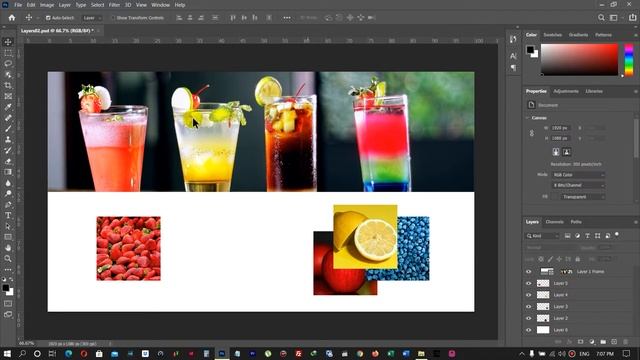This screenshot has height=360, width=640.
Task: Hide Layer 6 using its eye icon
Action: (x=529, y=330)
